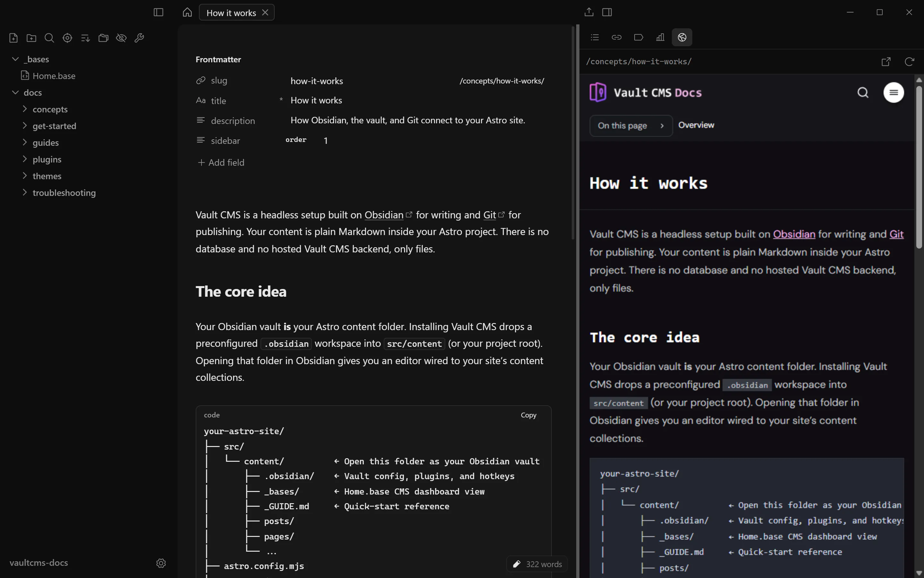Create a new note with the new file icon
Image resolution: width=924 pixels, height=578 pixels.
[x=13, y=38]
